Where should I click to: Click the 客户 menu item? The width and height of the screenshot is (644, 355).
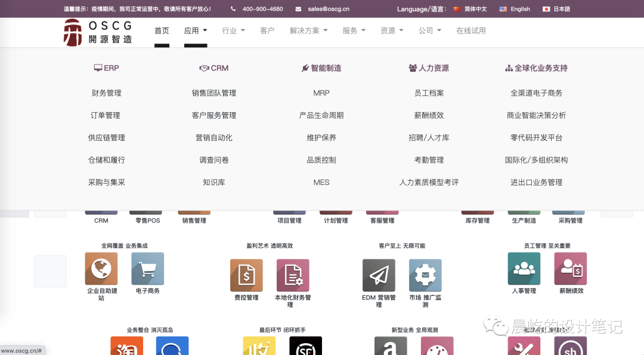[x=267, y=30]
